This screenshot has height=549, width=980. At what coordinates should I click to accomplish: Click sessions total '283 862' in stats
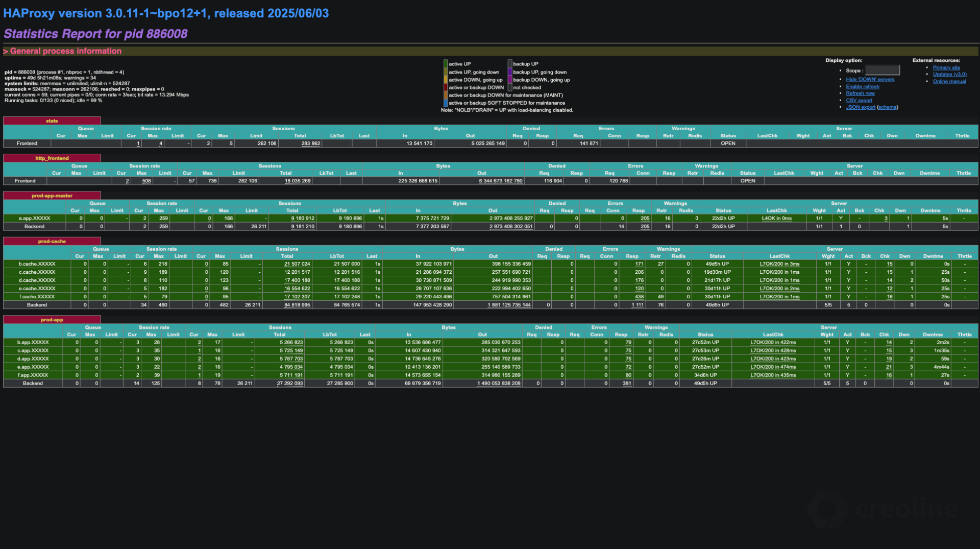311,144
